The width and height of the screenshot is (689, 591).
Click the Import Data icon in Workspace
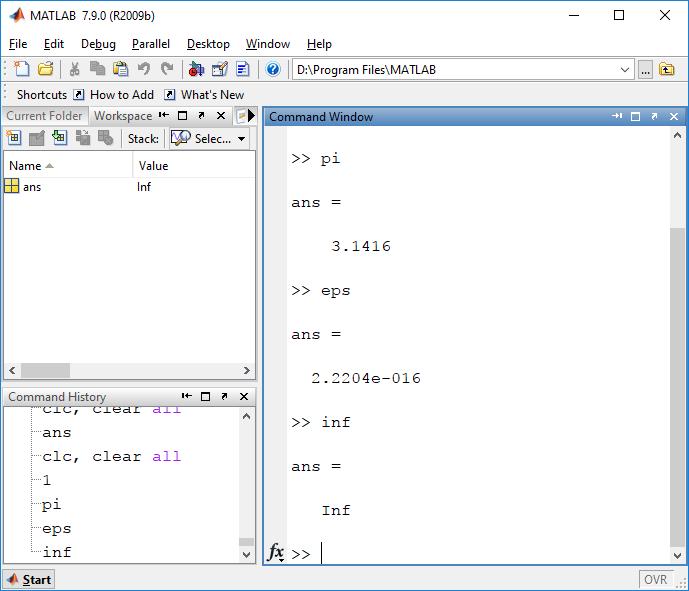(x=59, y=138)
